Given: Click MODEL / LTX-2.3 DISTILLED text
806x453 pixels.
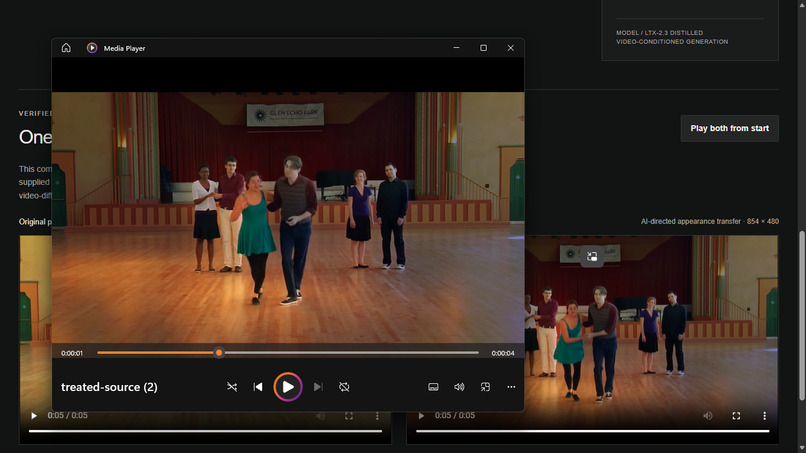Looking at the screenshot, I should pos(660,32).
